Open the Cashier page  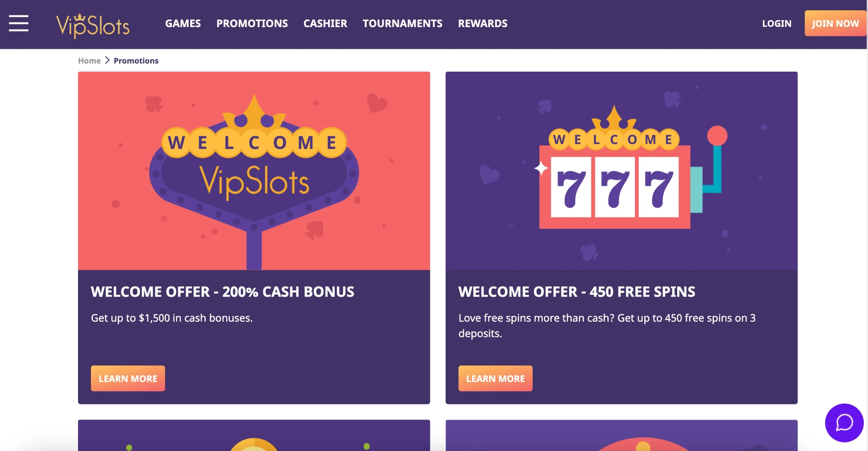[325, 23]
